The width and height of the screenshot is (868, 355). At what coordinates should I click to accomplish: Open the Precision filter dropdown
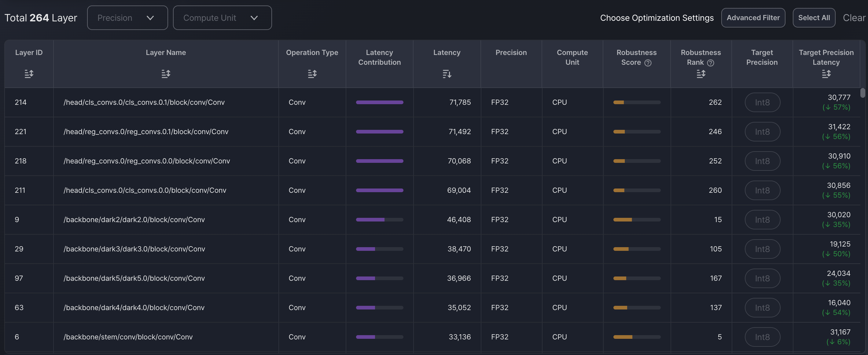(127, 18)
